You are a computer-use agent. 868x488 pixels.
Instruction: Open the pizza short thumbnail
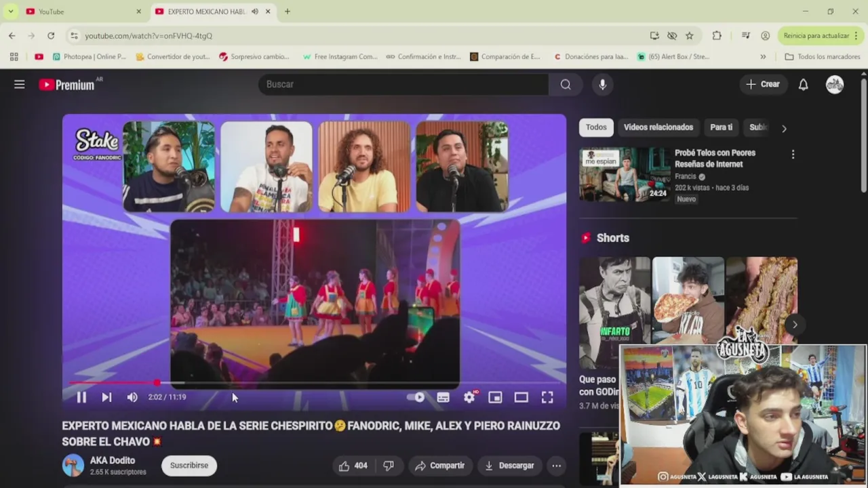pos(688,301)
